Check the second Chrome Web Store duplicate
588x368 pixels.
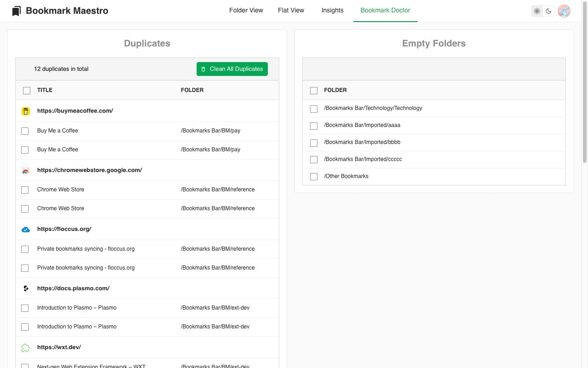coord(25,208)
